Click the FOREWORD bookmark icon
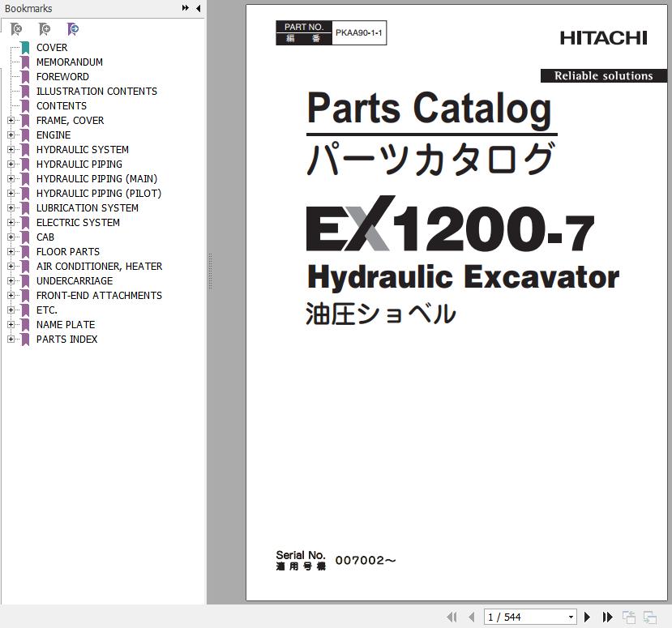The image size is (672, 628). point(25,77)
